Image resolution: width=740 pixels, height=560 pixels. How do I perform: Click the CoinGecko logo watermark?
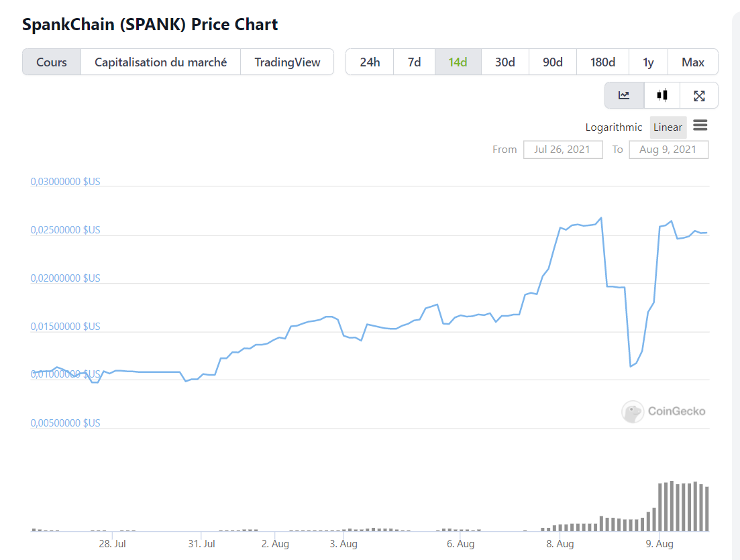[x=664, y=411]
